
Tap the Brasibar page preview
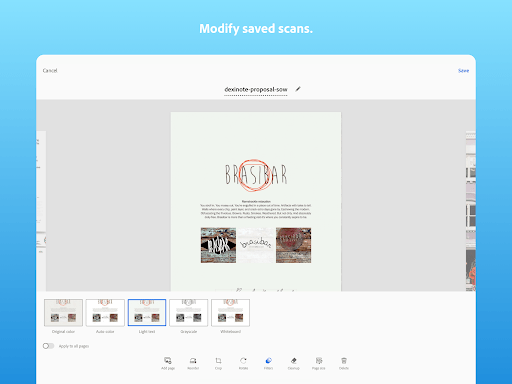256,202
